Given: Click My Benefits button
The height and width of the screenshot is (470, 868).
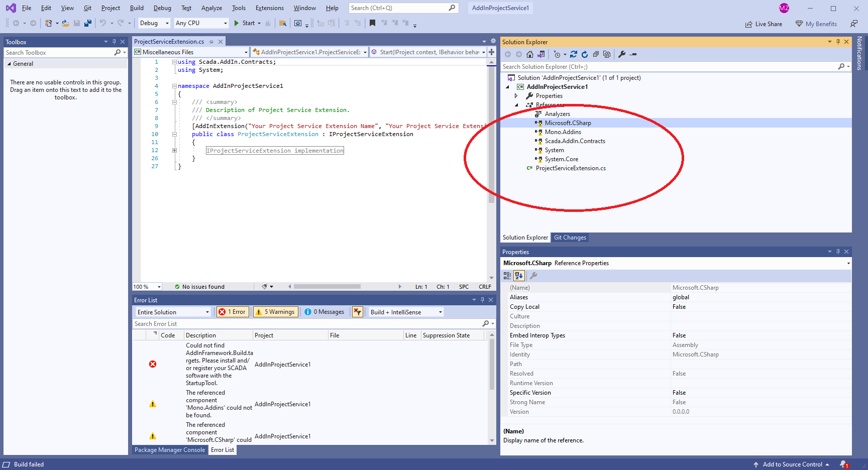Looking at the screenshot, I should (816, 24).
